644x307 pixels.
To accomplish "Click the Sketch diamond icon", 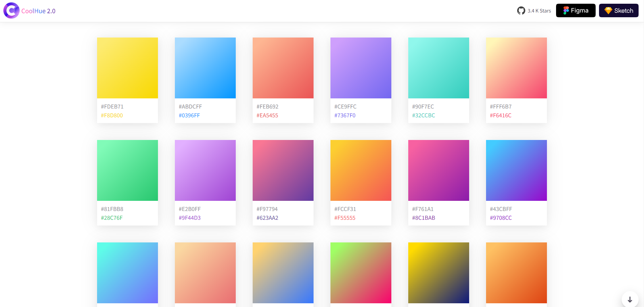I will [x=608, y=11].
